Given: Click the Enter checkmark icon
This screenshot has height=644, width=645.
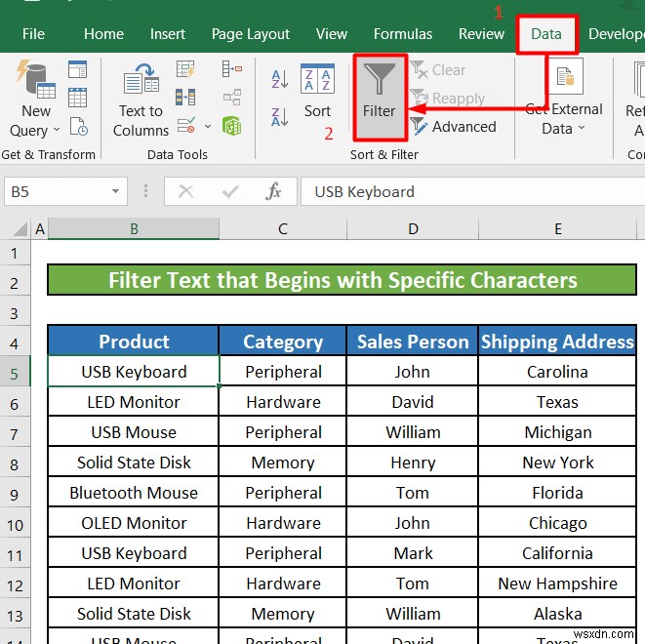Looking at the screenshot, I should (230, 191).
